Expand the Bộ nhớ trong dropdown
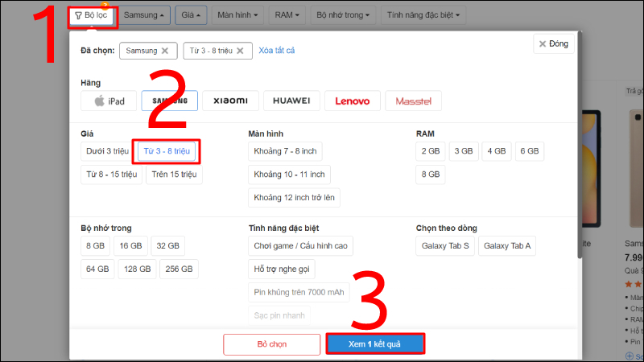 point(343,15)
